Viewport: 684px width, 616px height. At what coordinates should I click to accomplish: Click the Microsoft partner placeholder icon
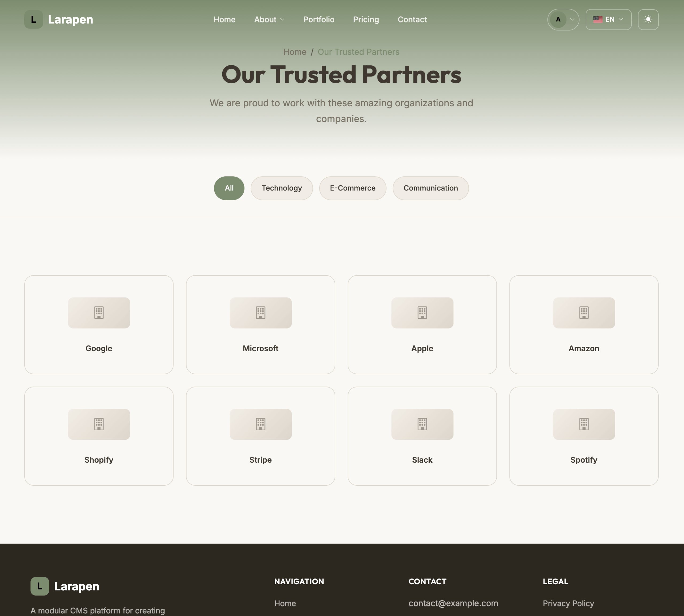tap(260, 313)
